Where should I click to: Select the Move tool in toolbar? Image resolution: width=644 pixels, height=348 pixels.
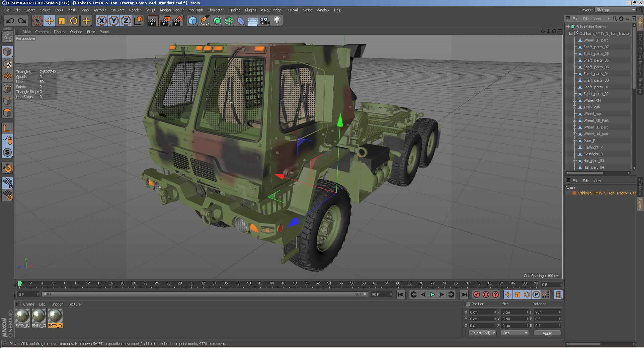tap(50, 21)
